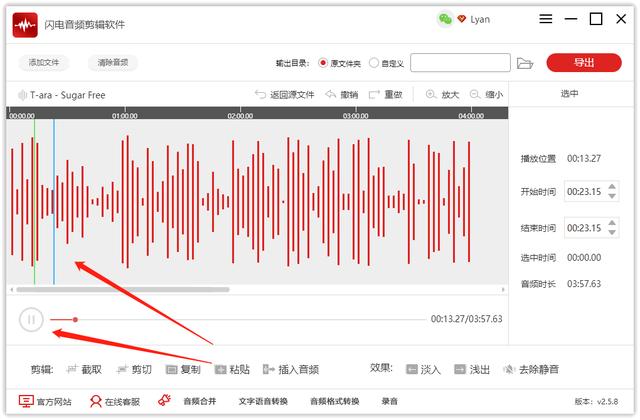Click 去除静音 to remove silence
Screen dimensions: 640x420
(531, 370)
